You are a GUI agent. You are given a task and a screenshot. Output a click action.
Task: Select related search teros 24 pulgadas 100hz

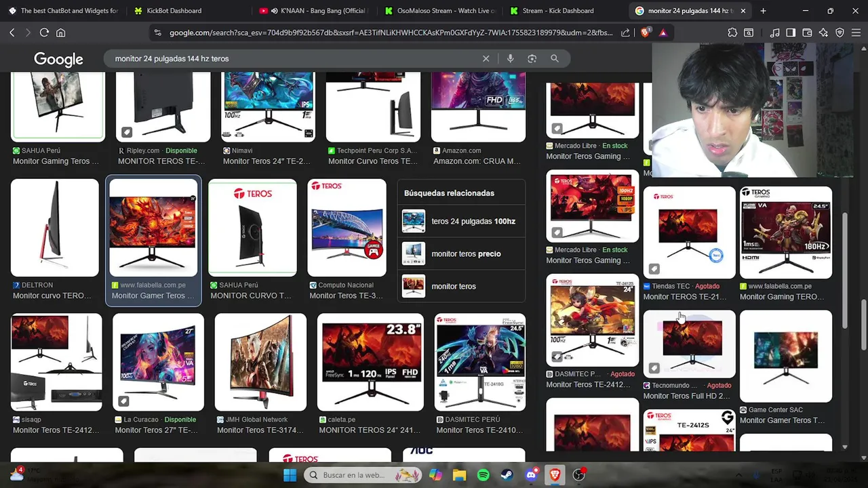(461, 221)
